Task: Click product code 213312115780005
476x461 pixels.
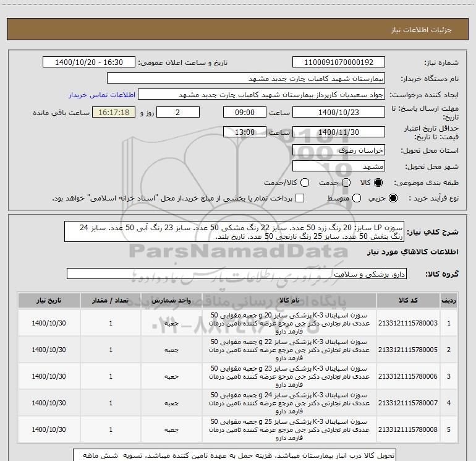Action: 408,350
